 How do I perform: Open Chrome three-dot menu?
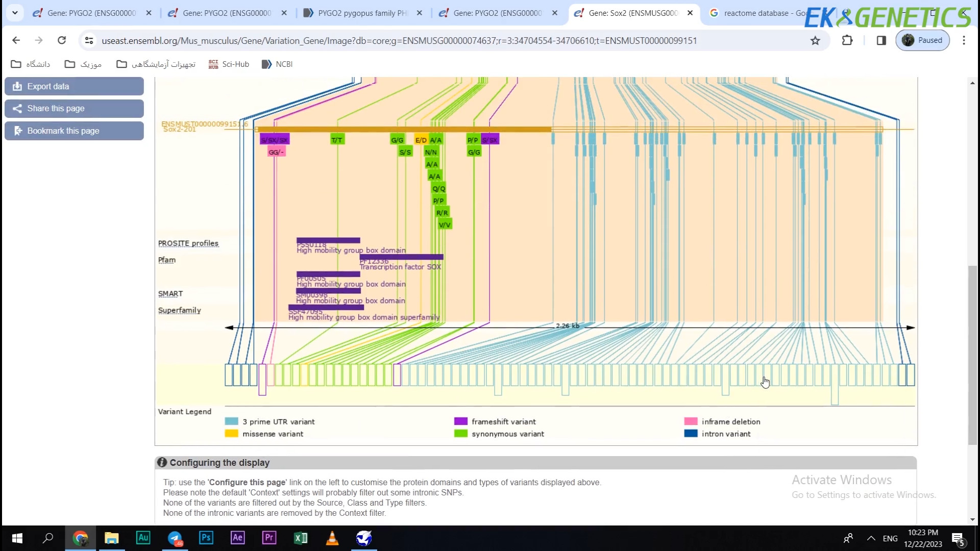coord(964,40)
